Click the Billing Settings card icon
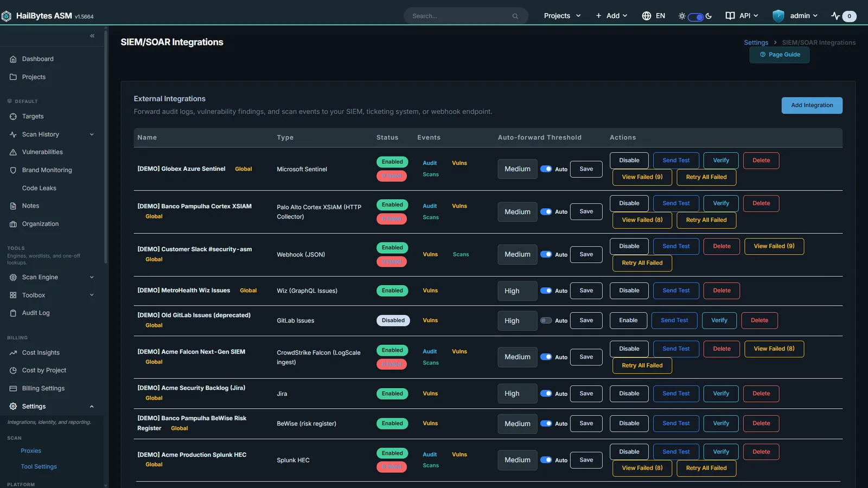This screenshot has height=488, width=868. pyautogui.click(x=13, y=388)
